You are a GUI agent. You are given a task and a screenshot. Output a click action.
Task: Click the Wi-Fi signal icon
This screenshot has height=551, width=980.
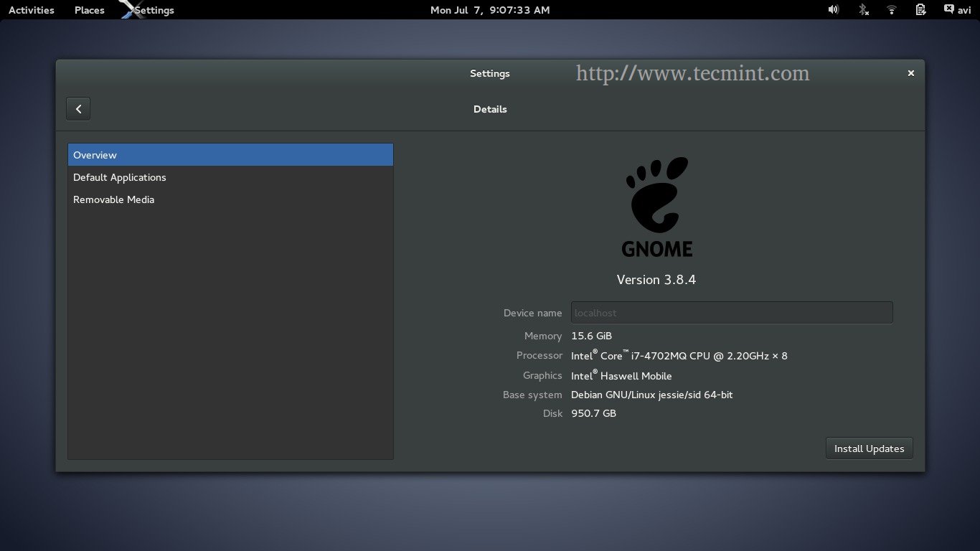[x=892, y=10]
